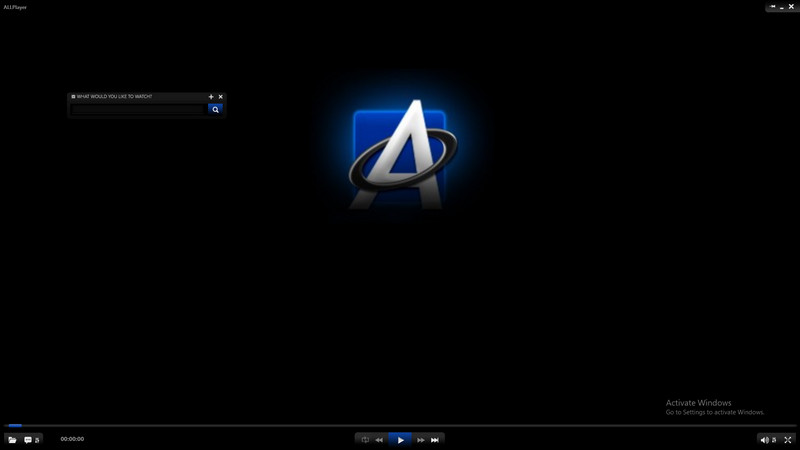Start playback with the Play button
The image size is (800, 450).
click(x=401, y=440)
